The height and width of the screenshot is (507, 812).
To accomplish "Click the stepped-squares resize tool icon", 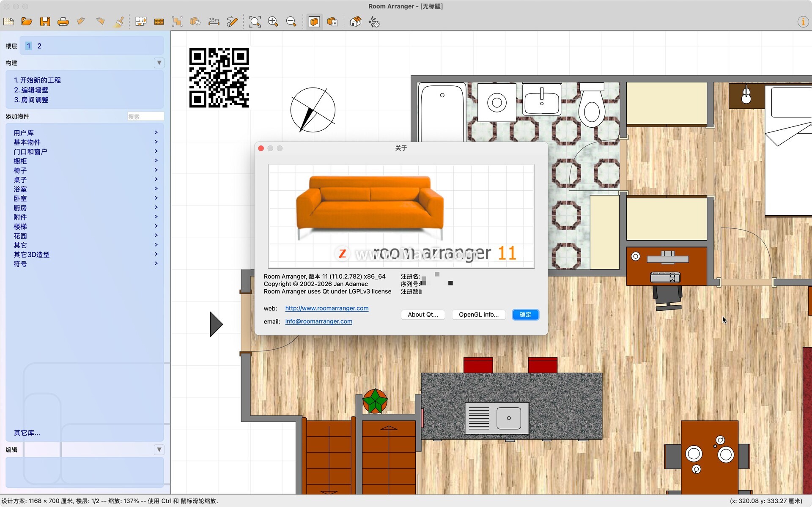I will click(x=177, y=22).
